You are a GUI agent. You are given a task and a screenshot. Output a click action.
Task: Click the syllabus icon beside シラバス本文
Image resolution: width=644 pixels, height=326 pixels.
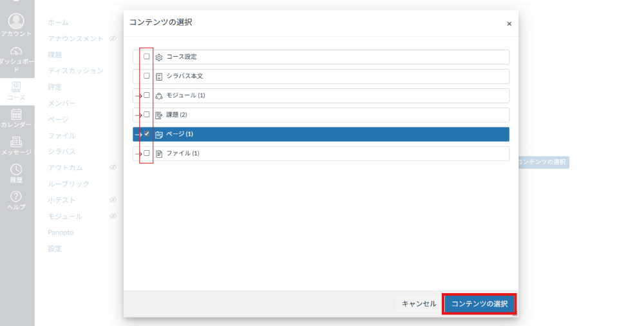pos(159,77)
